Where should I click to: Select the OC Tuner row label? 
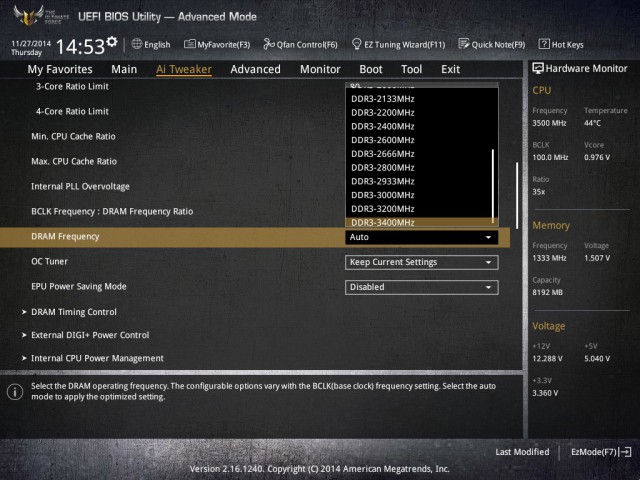(x=49, y=261)
